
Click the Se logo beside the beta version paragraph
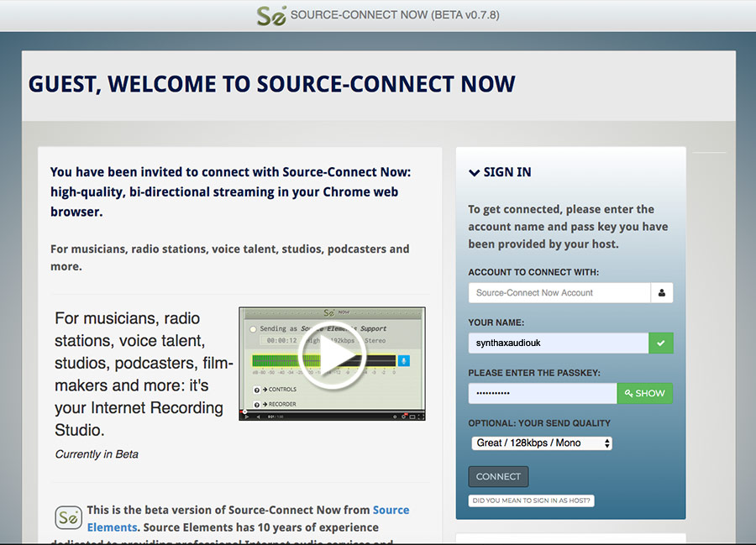point(68,517)
